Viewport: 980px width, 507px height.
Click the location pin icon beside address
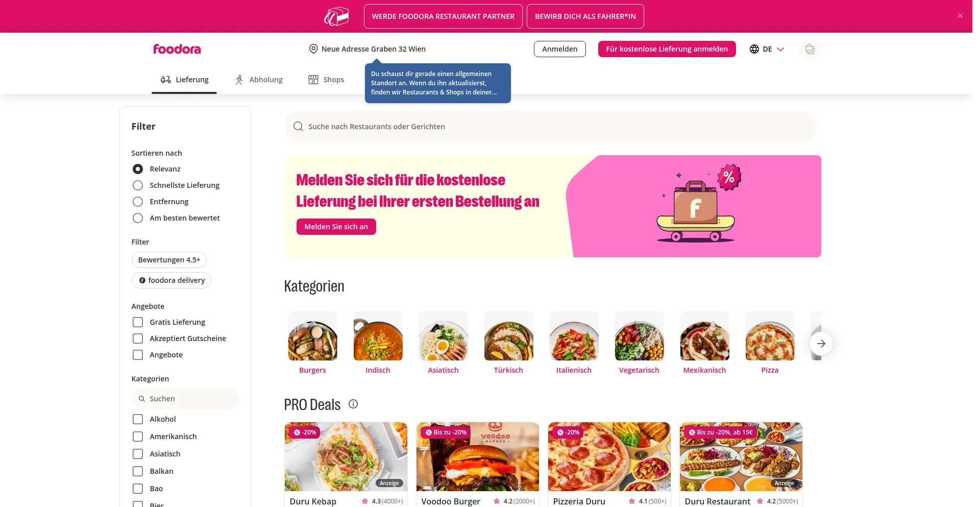[313, 49]
